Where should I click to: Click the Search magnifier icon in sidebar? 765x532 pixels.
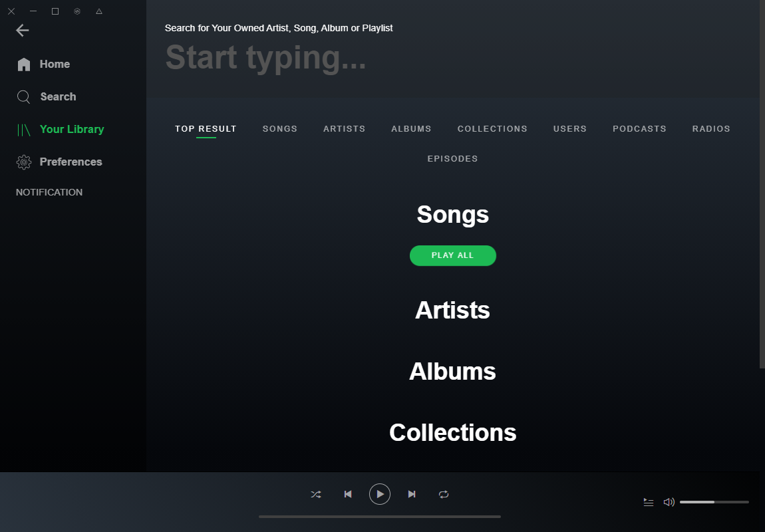pos(23,97)
